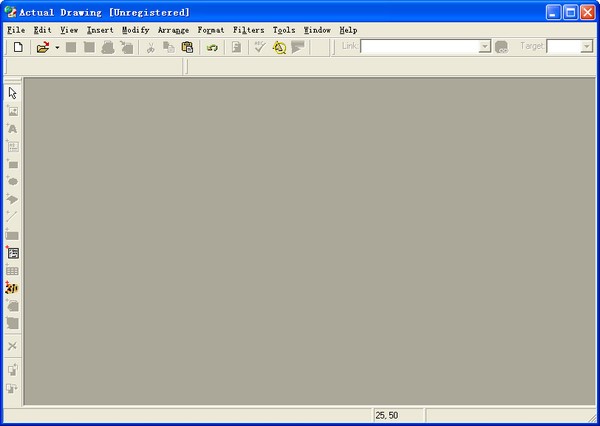Open the Edit menu
Screen dimensions: 600x426
click(42, 30)
